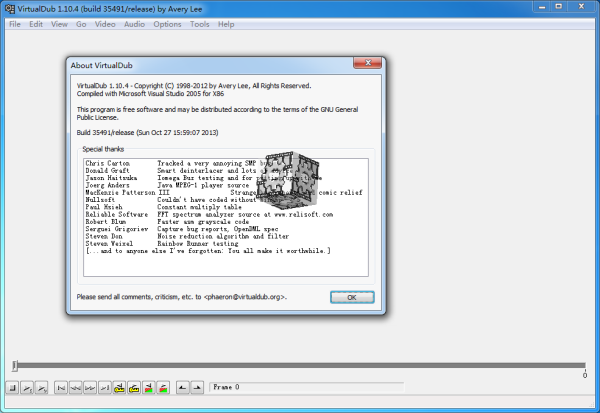600x413 pixels.
Task: Open the Go menu
Action: coord(81,24)
